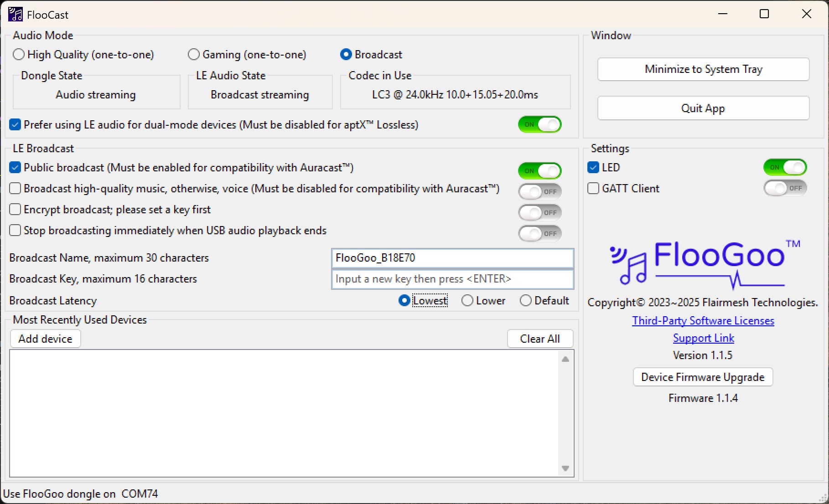The image size is (829, 504).
Task: Click the 'LC3 @ 24.0kHz' codec text
Action: click(455, 95)
